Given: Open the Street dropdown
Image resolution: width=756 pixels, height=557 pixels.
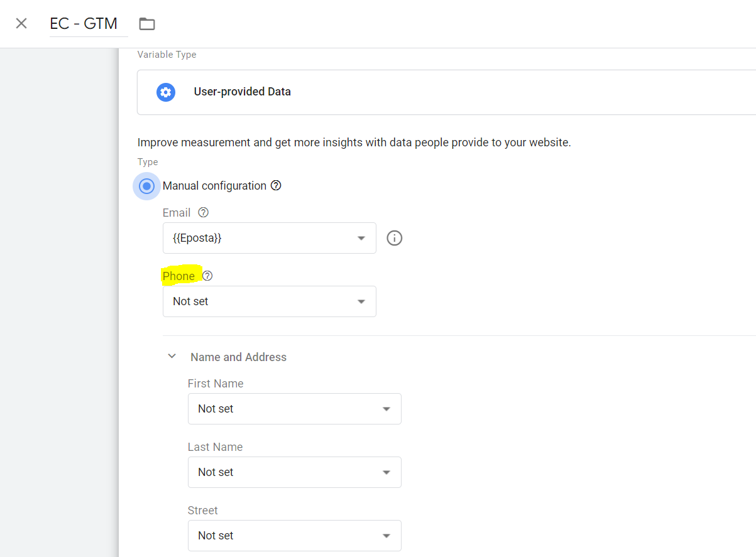Looking at the screenshot, I should point(294,536).
